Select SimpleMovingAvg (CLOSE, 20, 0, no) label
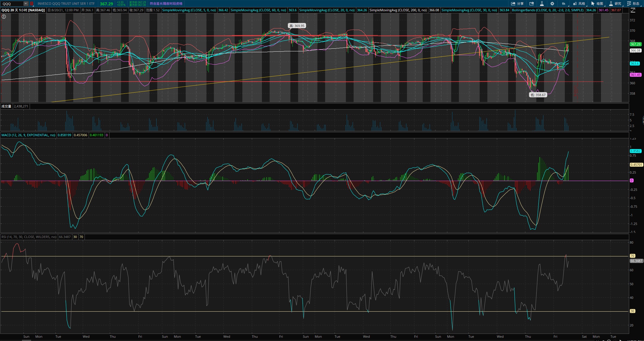The height and width of the screenshot is (341, 644). point(327,10)
